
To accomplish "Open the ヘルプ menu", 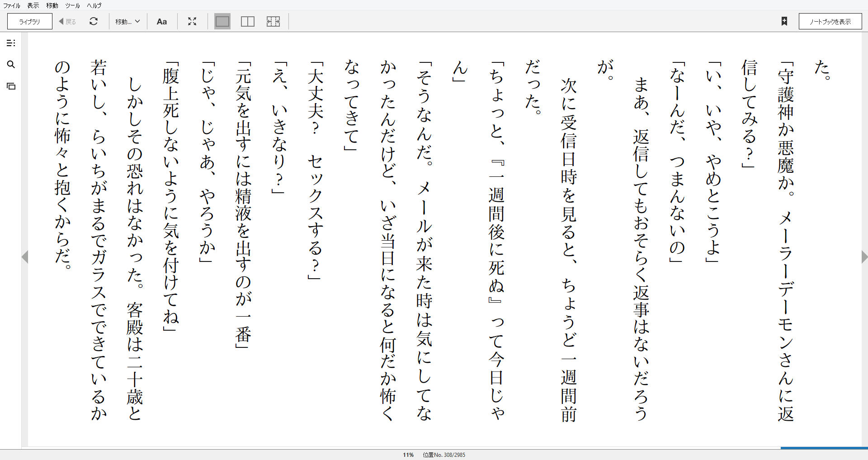I will 94,5.
